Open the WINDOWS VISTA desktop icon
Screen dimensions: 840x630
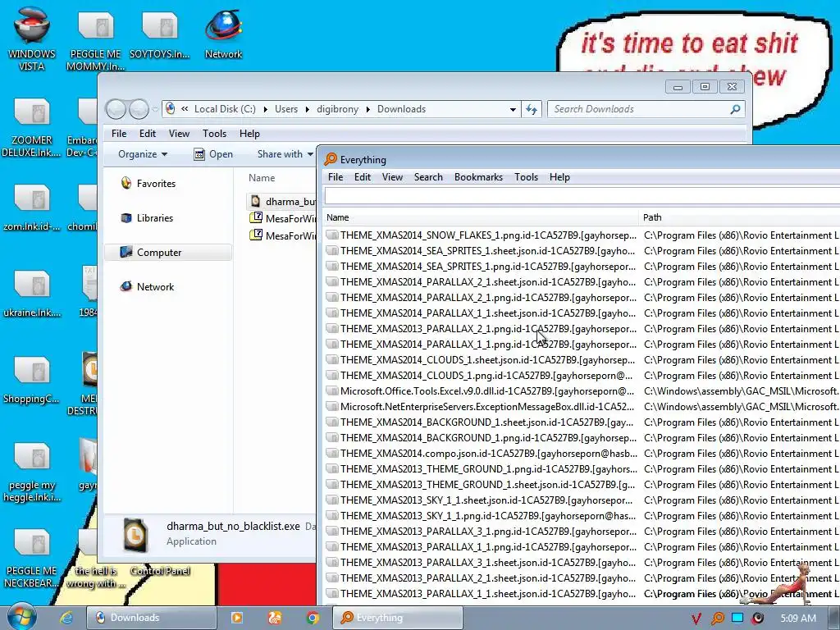point(32,38)
